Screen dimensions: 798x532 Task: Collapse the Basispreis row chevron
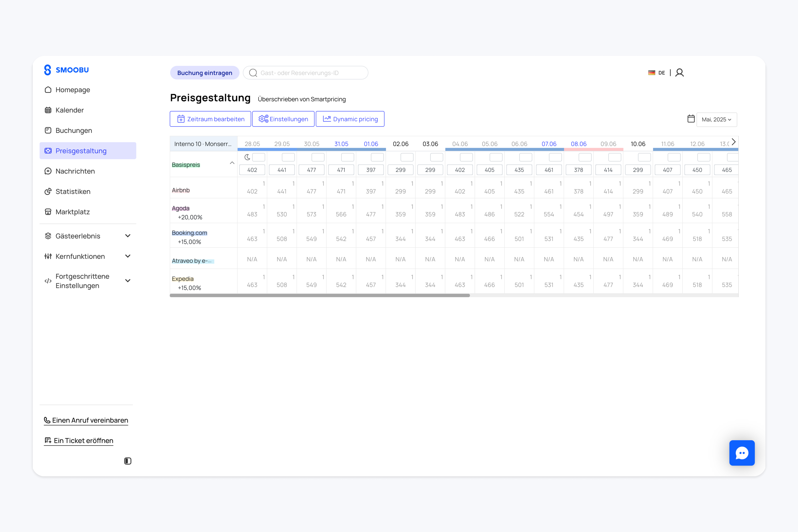232,163
